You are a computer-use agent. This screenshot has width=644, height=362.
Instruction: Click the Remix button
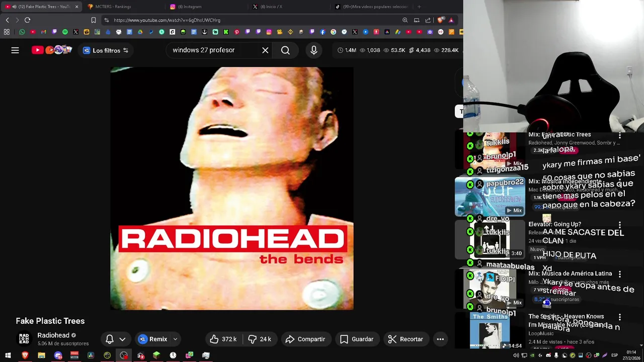coord(152,339)
